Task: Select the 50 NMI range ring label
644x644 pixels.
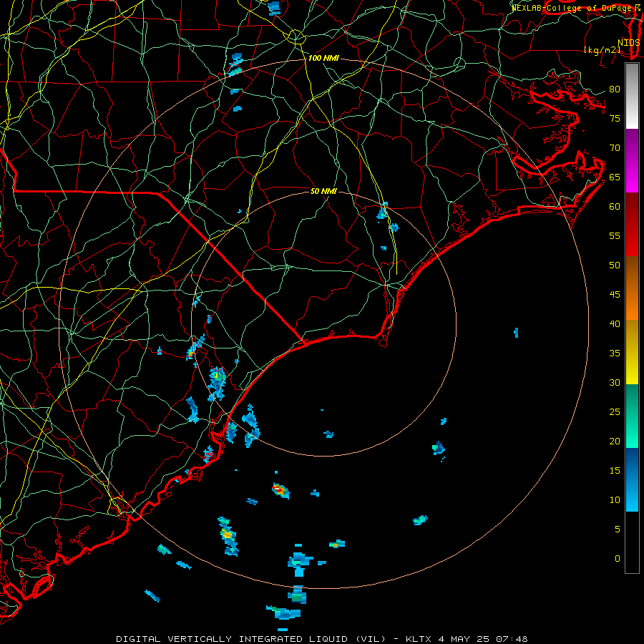Action: [323, 191]
